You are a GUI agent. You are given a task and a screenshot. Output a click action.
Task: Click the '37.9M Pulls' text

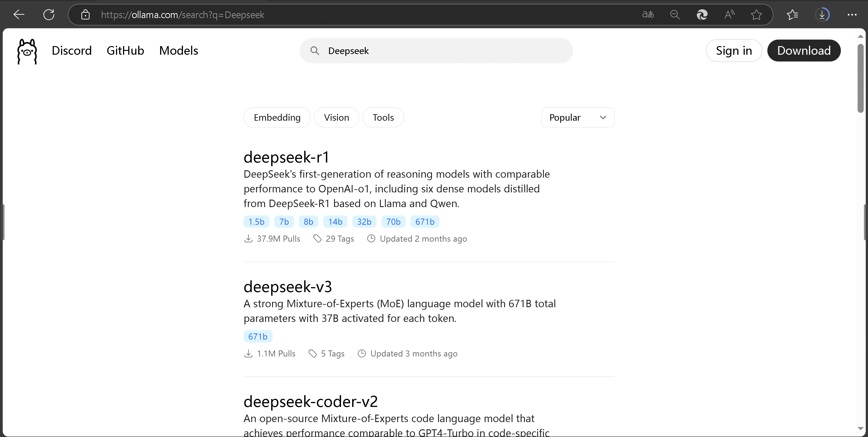click(278, 239)
